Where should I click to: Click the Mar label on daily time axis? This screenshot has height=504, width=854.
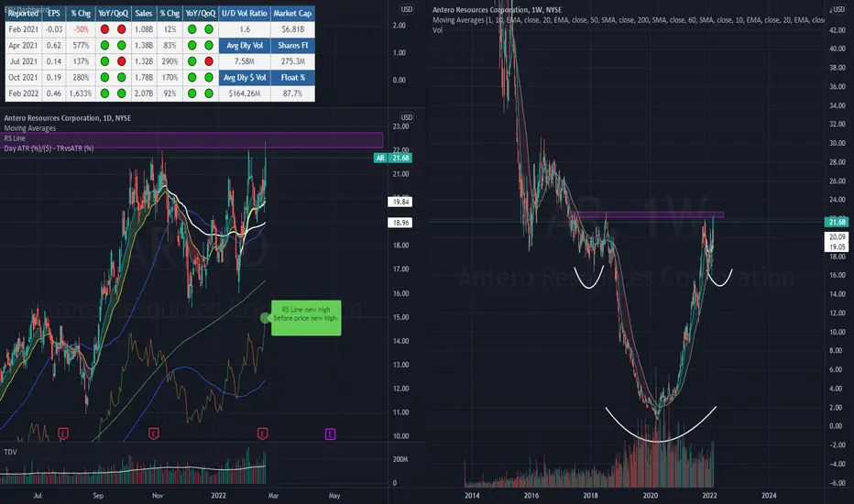coord(273,496)
